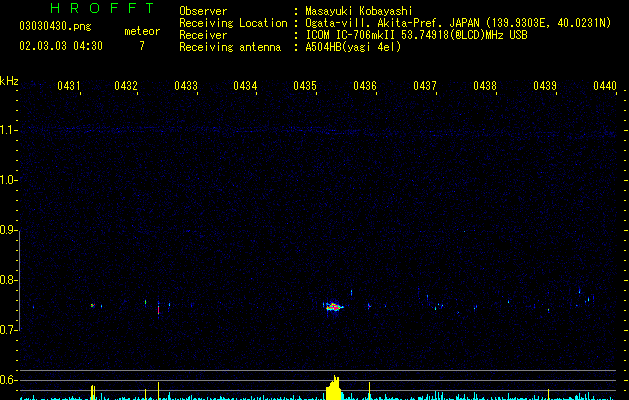Click the Observer field label

coord(203,11)
